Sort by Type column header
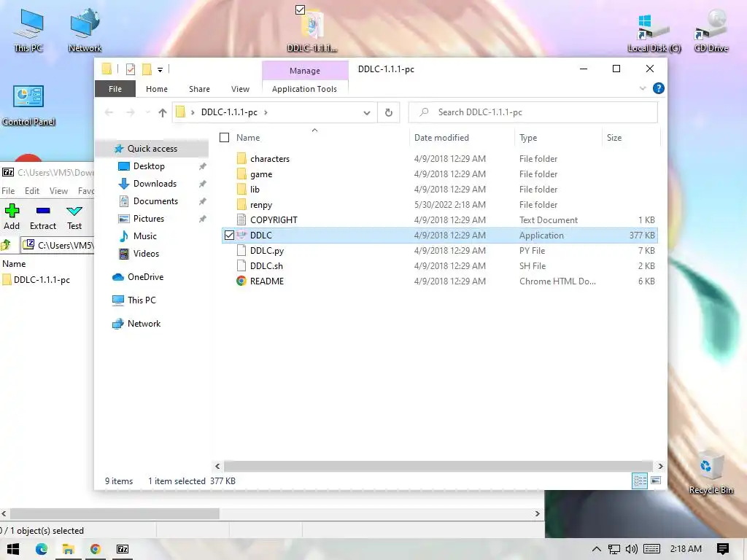This screenshot has height=560, width=747. click(558, 138)
